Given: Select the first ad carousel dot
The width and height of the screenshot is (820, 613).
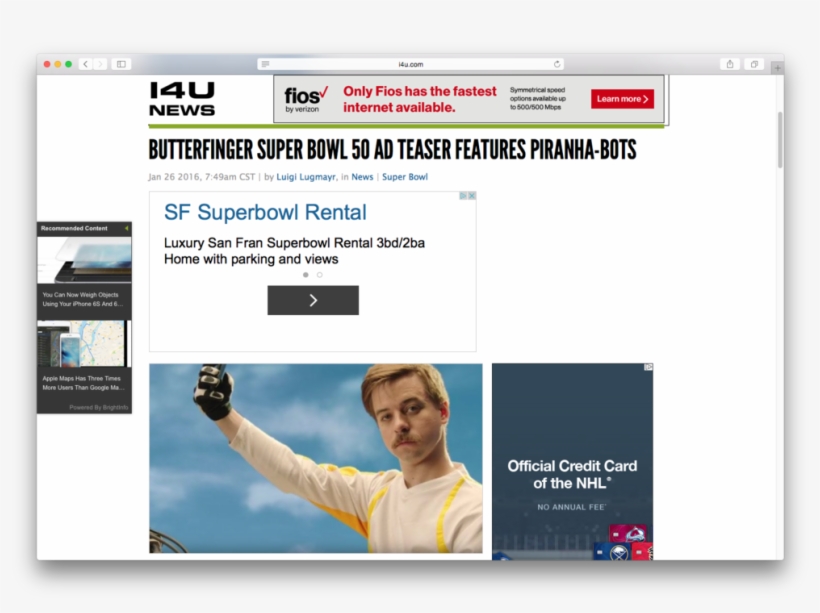Looking at the screenshot, I should [305, 275].
